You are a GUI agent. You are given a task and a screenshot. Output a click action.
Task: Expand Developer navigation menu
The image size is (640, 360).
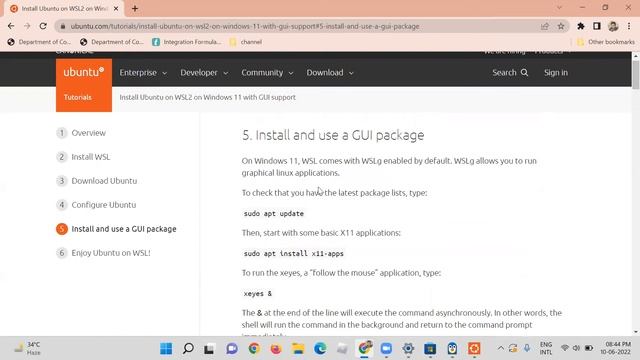coord(204,73)
